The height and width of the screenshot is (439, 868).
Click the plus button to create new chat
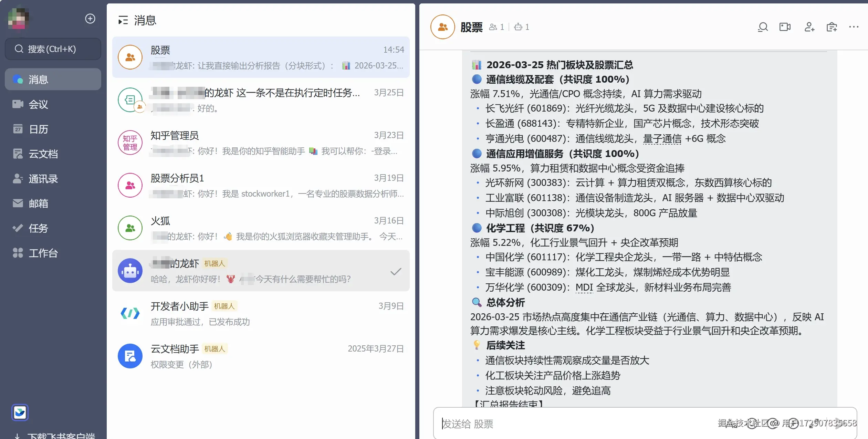pos(90,18)
